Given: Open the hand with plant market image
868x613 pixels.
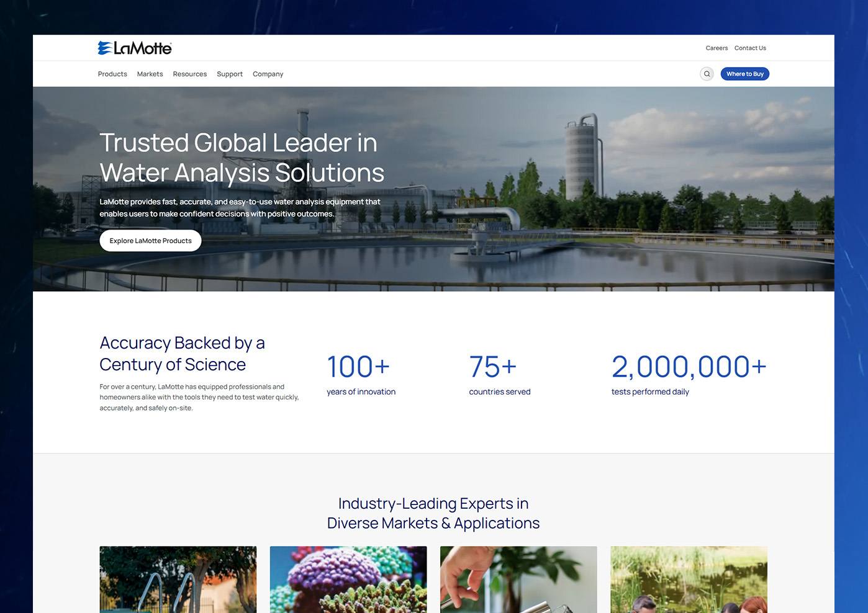Looking at the screenshot, I should pyautogui.click(x=518, y=579).
